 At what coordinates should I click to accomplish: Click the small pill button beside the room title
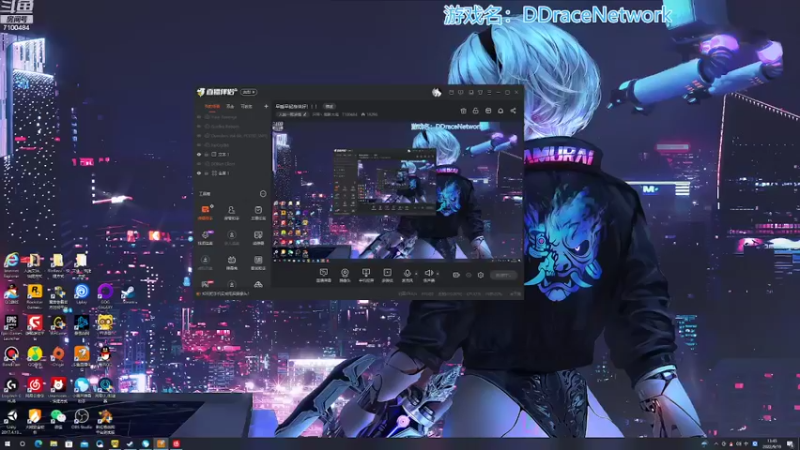pos(330,106)
